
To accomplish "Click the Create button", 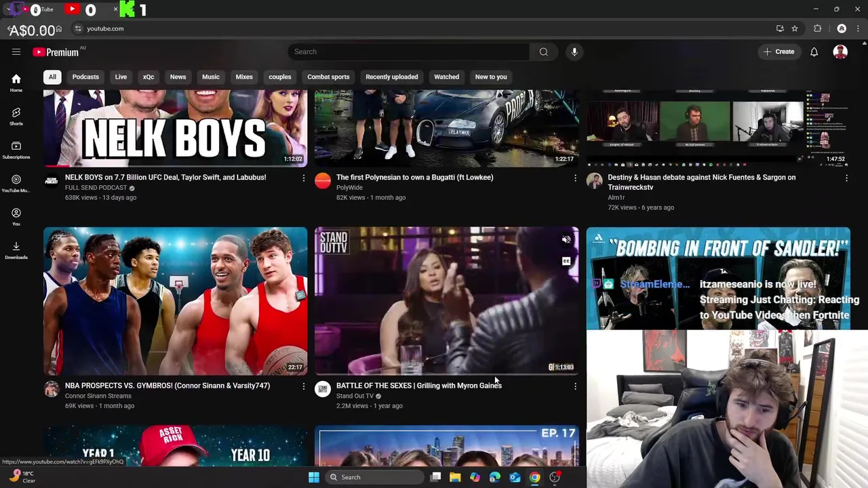I will (x=778, y=52).
